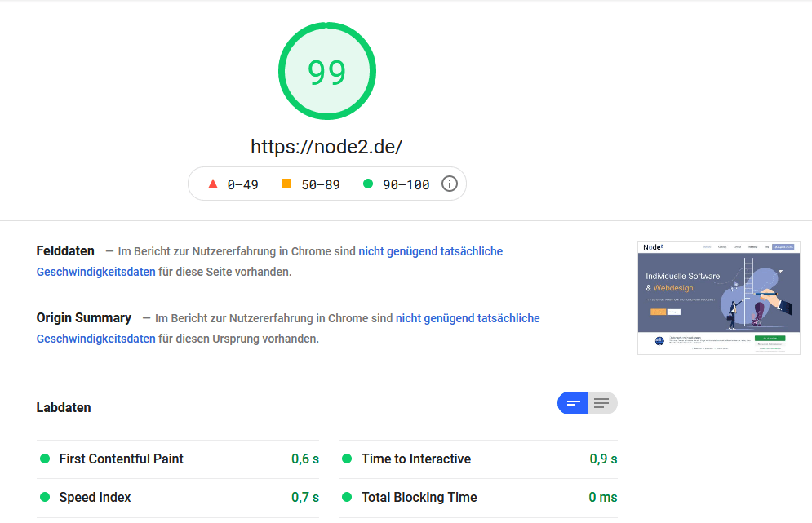The image size is (812, 523).
Task: Click the Total Blocking Time metric
Action: point(478,498)
